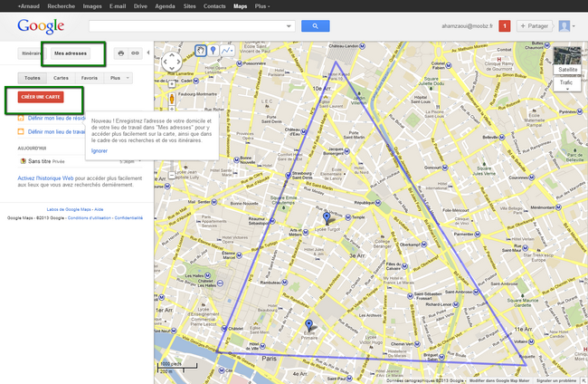Click the Oberkampf metro station icon
The height and width of the screenshot is (384, 588).
tap(423, 245)
